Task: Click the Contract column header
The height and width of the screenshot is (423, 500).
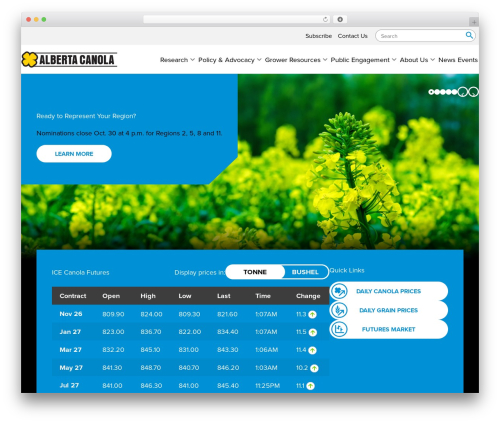Action: (73, 296)
